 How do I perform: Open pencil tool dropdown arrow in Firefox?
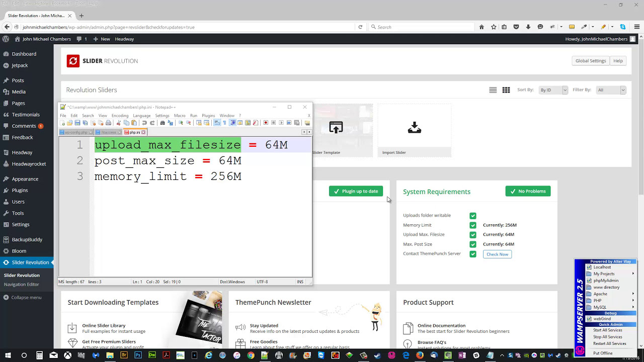tap(612, 27)
